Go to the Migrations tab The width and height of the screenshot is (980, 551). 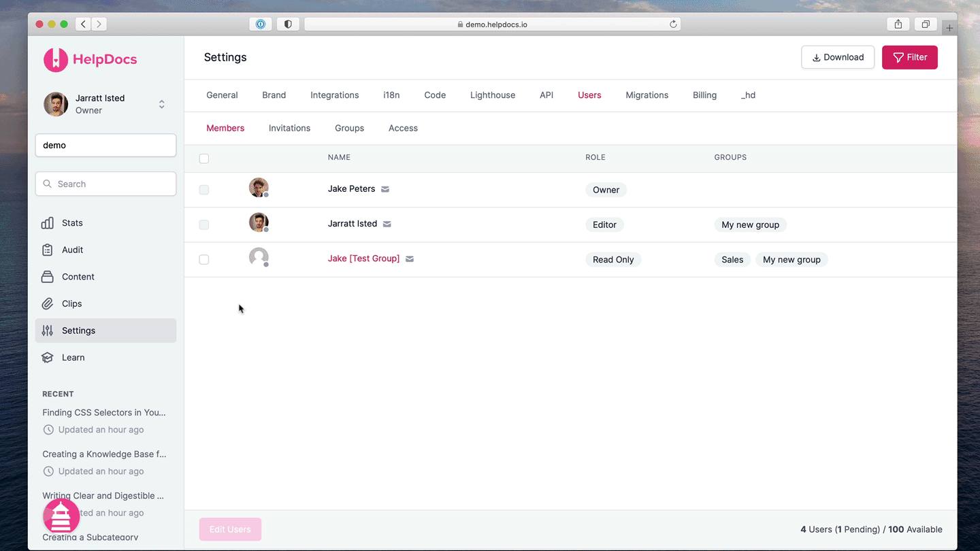pyautogui.click(x=647, y=95)
